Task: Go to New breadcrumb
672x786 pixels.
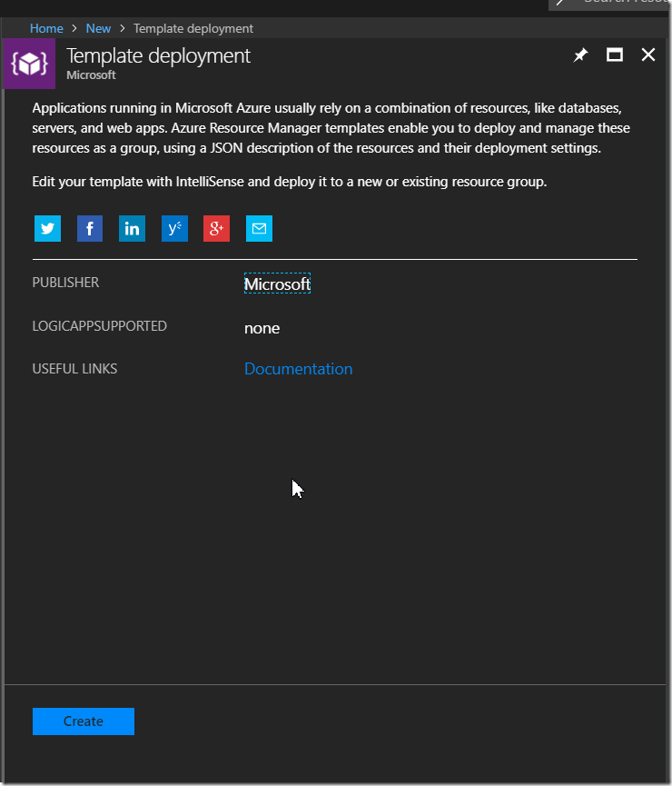Action: [x=98, y=28]
